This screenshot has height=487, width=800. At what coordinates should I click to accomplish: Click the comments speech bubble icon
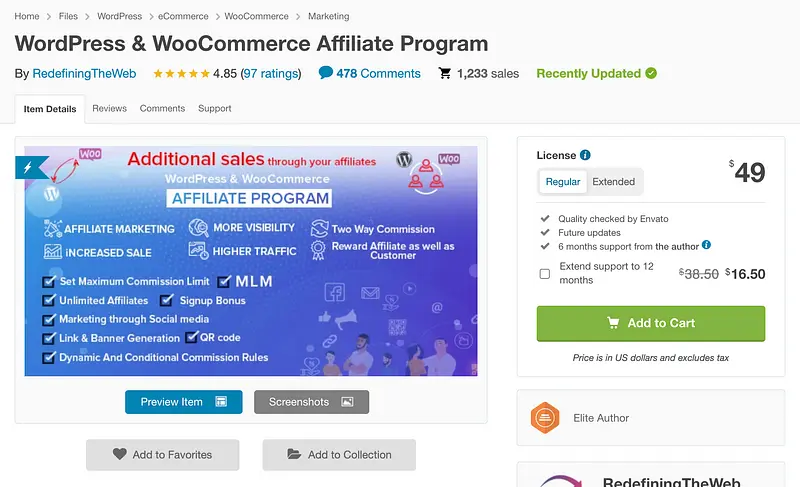point(325,73)
